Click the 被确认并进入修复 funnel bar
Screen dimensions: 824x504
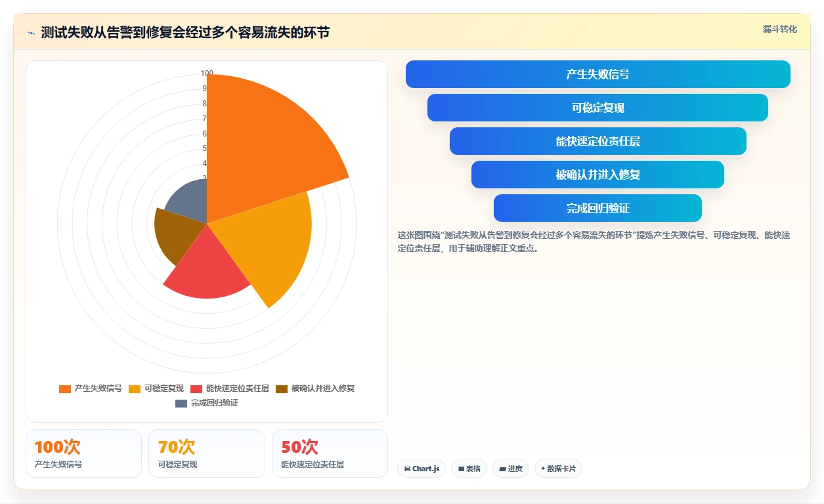point(597,175)
